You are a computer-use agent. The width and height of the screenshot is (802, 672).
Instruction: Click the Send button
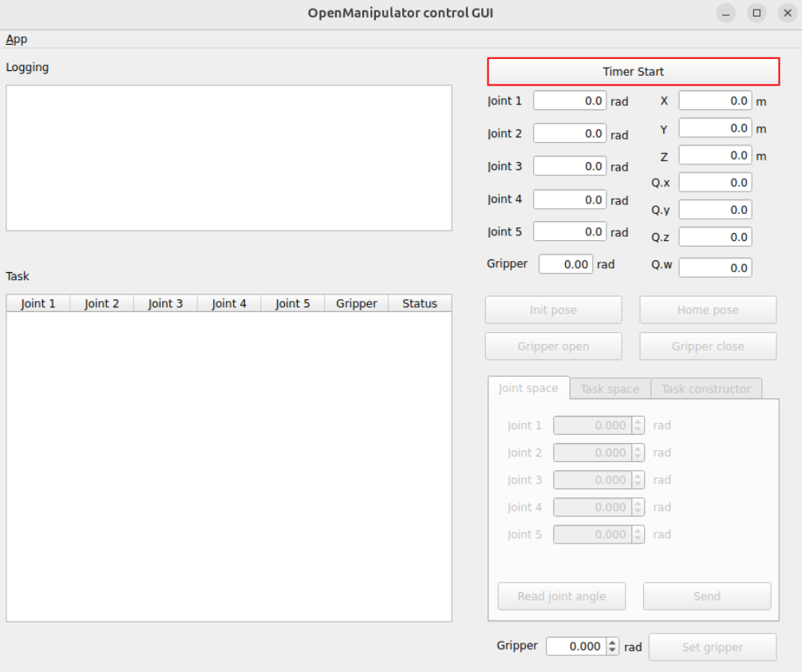point(706,596)
